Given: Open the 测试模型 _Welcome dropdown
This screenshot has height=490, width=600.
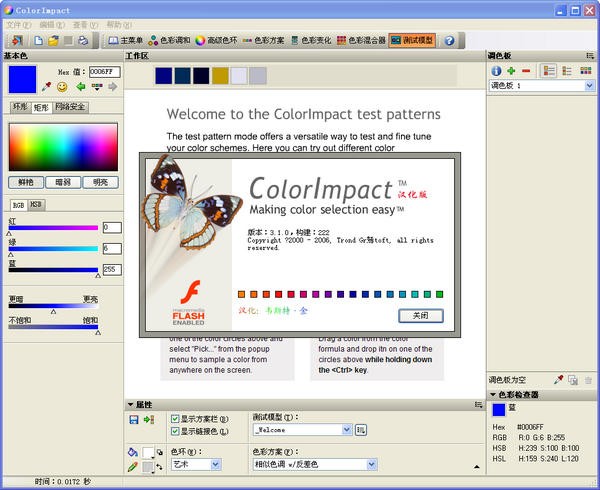Looking at the screenshot, I should pos(303,430).
